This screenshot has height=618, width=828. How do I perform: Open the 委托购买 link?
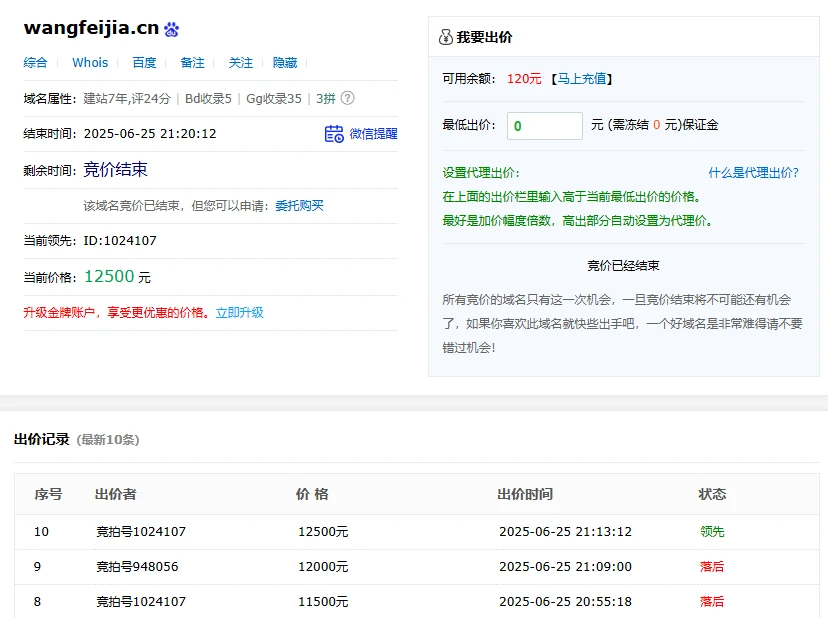(299, 206)
